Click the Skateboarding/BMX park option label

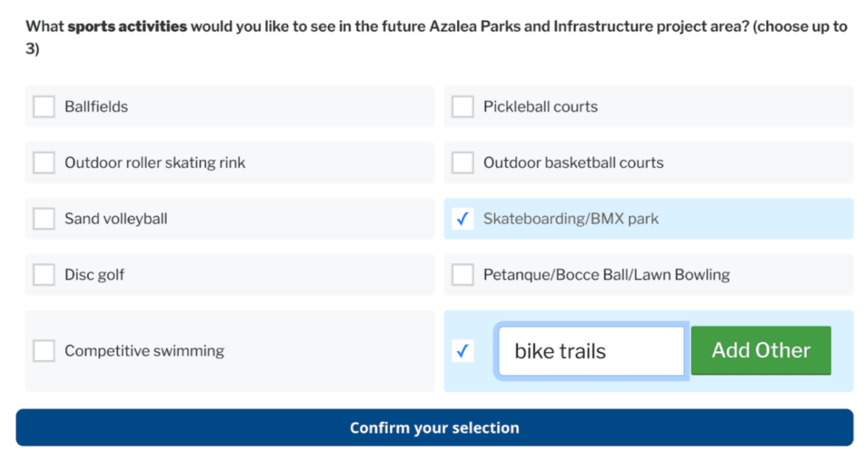[570, 219]
